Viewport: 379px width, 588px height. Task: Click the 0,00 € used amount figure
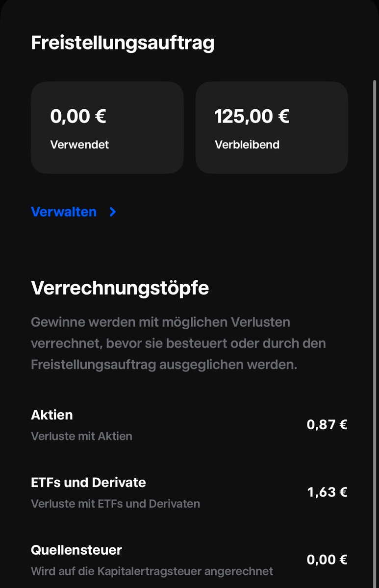78,117
